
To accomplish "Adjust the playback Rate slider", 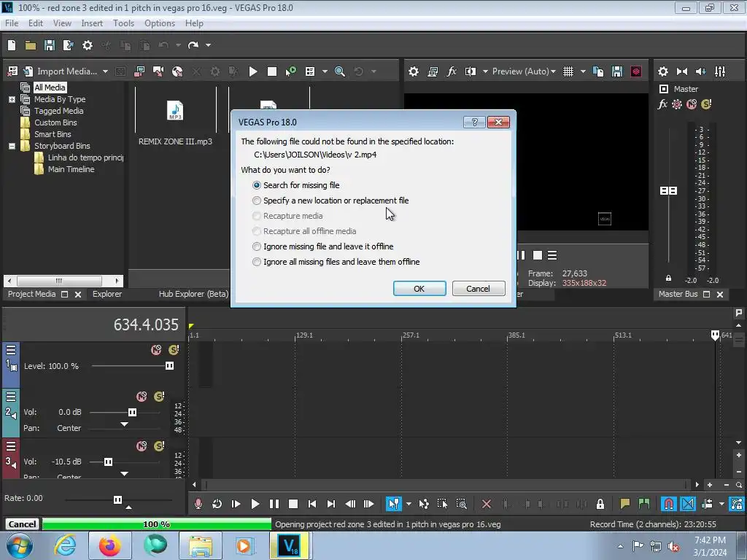I will 117,499.
